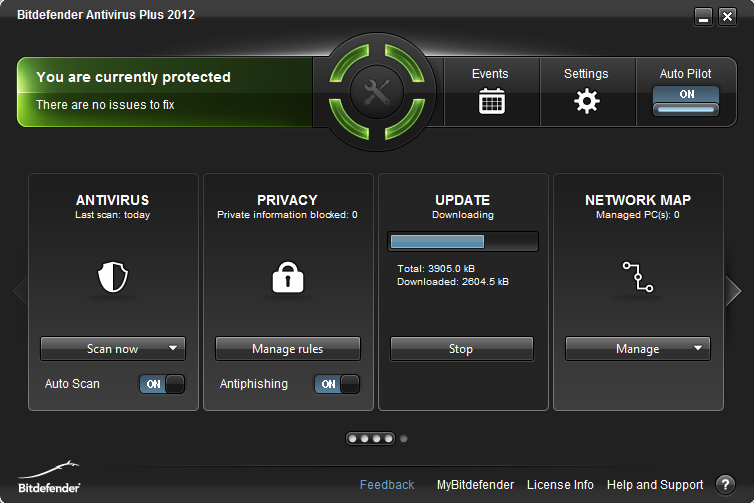The height and width of the screenshot is (503, 754).
Task: Click 'Managed PC(s): 0' text
Action: click(x=638, y=215)
